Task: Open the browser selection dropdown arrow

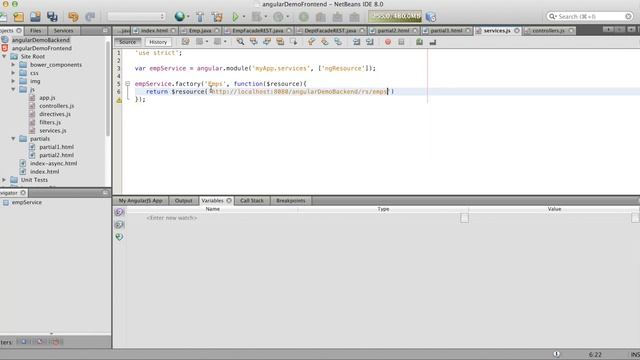Action: [188, 17]
